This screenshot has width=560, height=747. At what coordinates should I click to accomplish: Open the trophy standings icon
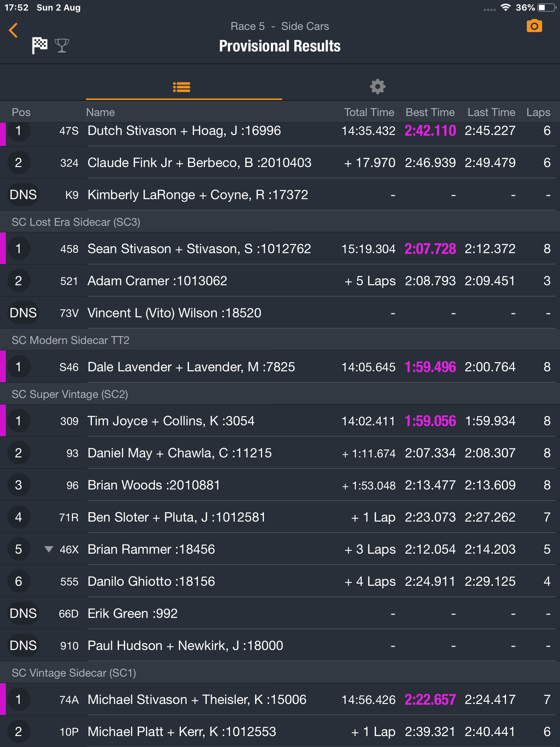[x=62, y=46]
